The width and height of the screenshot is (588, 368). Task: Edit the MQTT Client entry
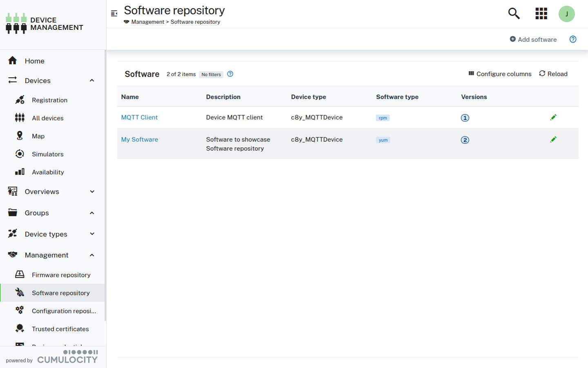[x=553, y=117]
